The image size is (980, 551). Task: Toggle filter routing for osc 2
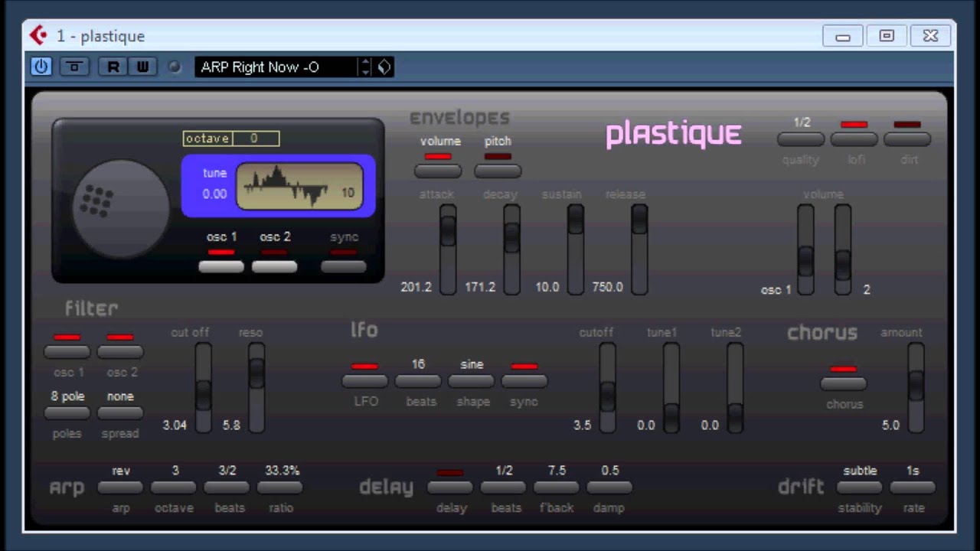pyautogui.click(x=120, y=352)
